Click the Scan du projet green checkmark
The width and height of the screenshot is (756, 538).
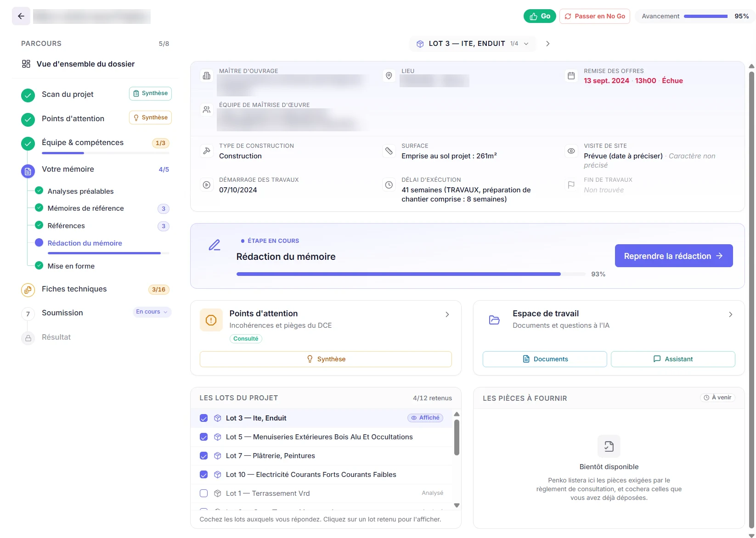pos(28,95)
